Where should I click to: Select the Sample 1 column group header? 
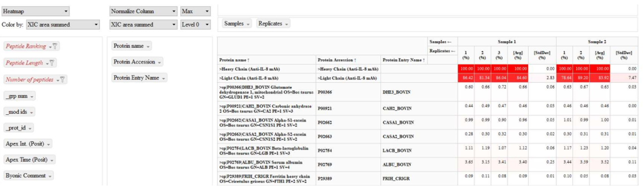(507, 42)
